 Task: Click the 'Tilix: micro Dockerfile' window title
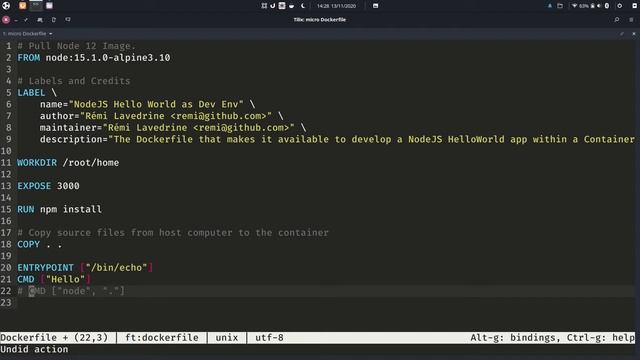tap(320, 20)
